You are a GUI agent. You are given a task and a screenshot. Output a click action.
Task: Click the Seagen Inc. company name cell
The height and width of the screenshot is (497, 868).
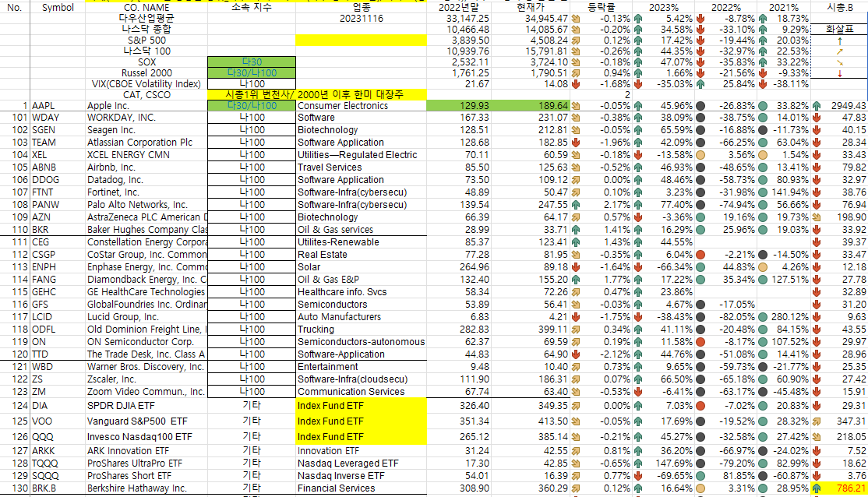tap(146, 130)
